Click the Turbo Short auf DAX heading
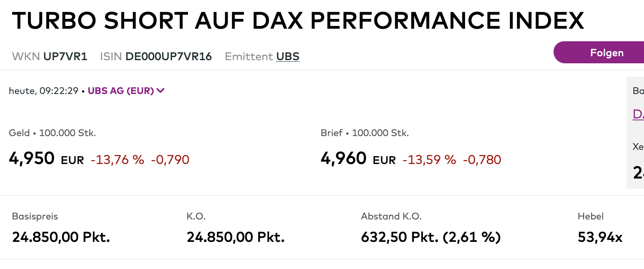The width and height of the screenshot is (644, 269). click(298, 20)
